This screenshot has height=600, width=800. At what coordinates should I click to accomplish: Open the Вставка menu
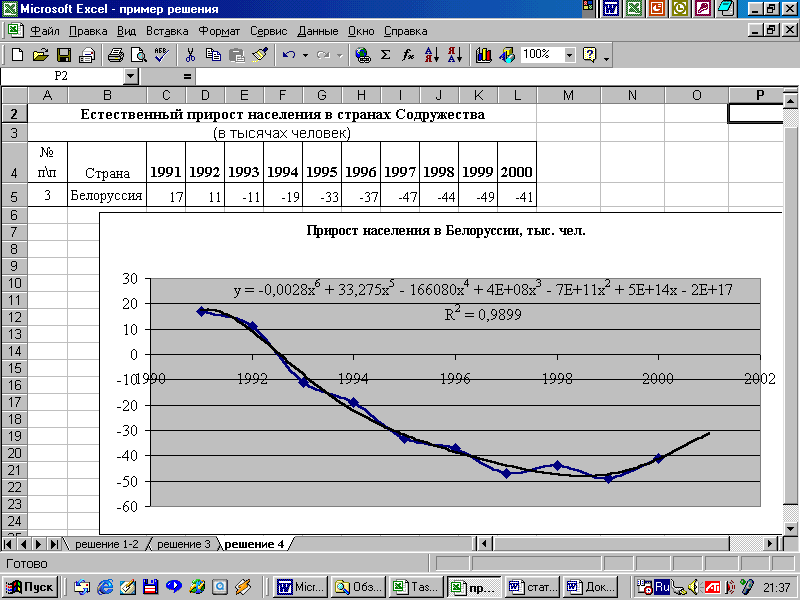pyautogui.click(x=167, y=31)
